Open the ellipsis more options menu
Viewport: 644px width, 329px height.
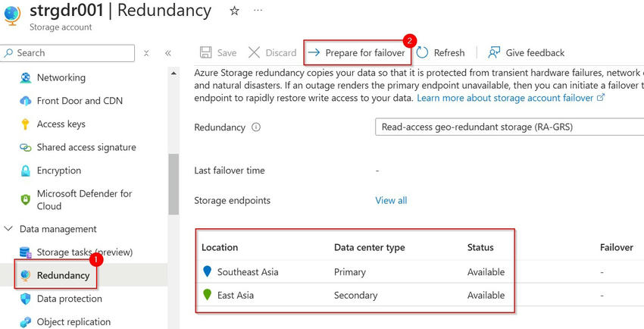point(258,11)
